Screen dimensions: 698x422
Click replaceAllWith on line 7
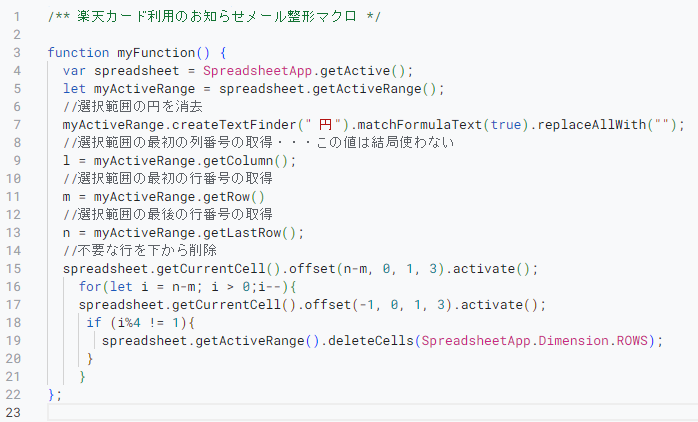point(592,125)
